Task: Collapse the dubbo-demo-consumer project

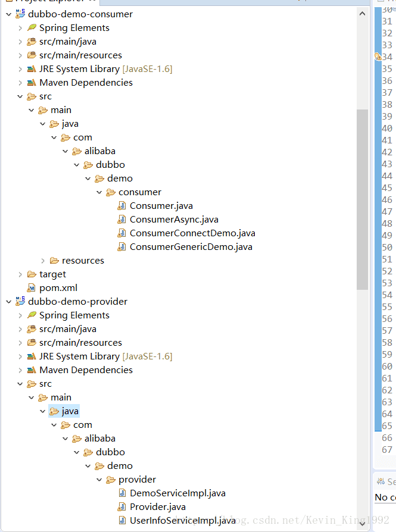Action: click(x=9, y=14)
